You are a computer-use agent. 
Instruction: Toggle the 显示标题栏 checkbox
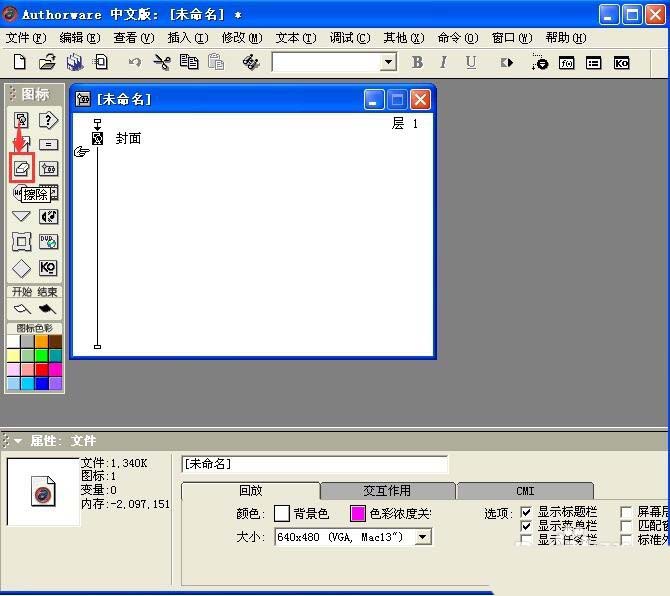526,512
